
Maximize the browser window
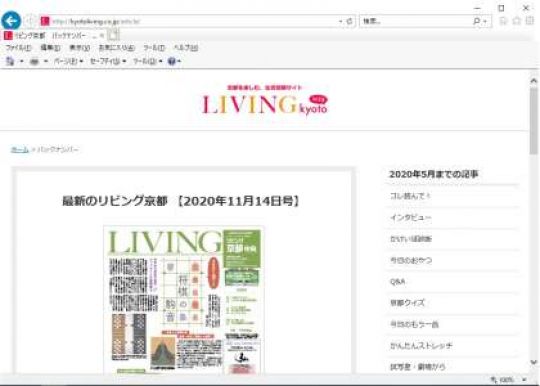click(x=501, y=8)
